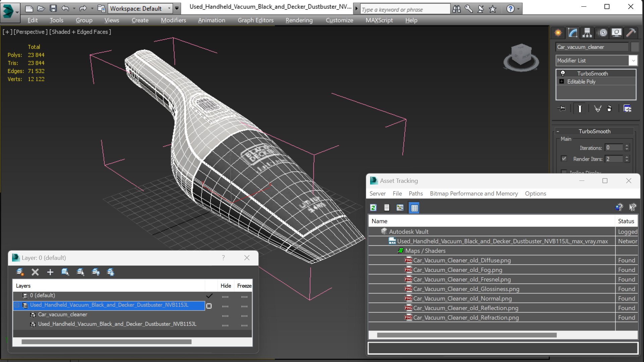Click the Render Iters spinner arrows
Image resolution: width=644 pixels, height=362 pixels.
(x=627, y=159)
